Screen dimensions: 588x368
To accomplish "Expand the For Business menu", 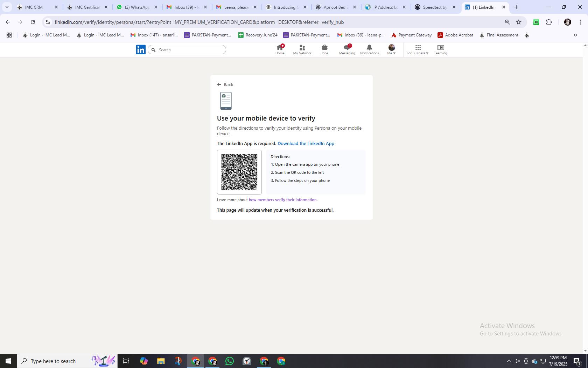I will click(x=418, y=49).
